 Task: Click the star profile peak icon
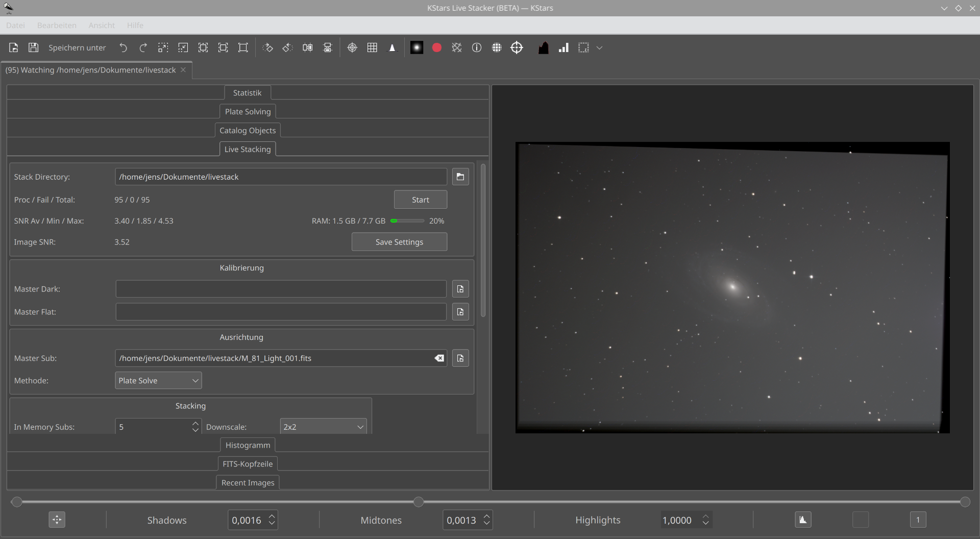(393, 47)
